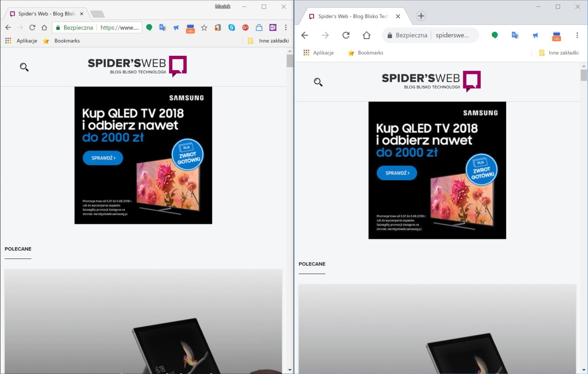This screenshot has width=588, height=374.
Task: Open the shopping bag extension icon
Action: coord(259,27)
